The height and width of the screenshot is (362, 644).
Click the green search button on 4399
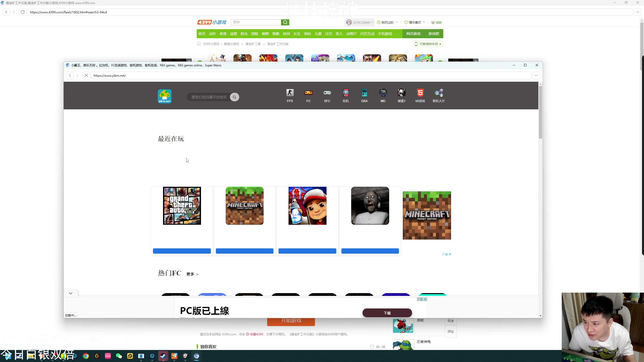coord(285,22)
